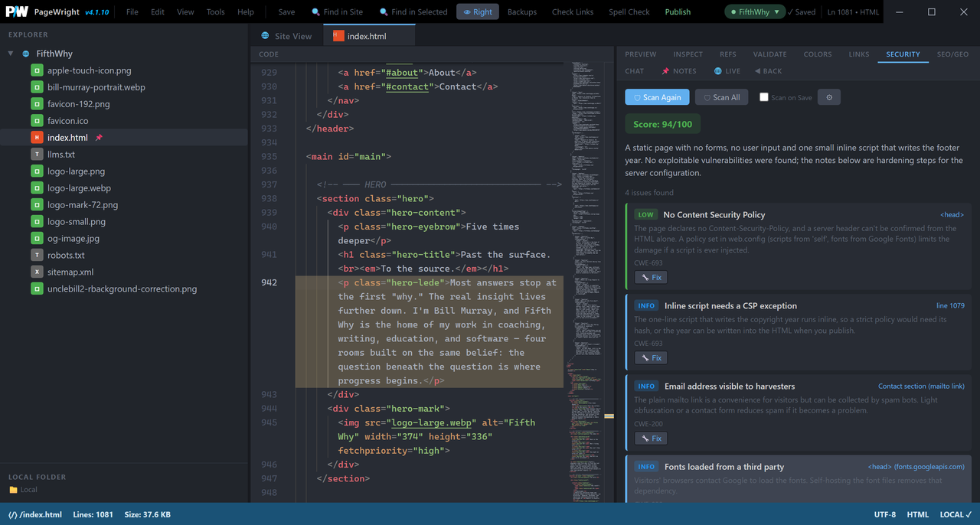
Task: Click Fix for No Content Security Policy
Action: (651, 277)
